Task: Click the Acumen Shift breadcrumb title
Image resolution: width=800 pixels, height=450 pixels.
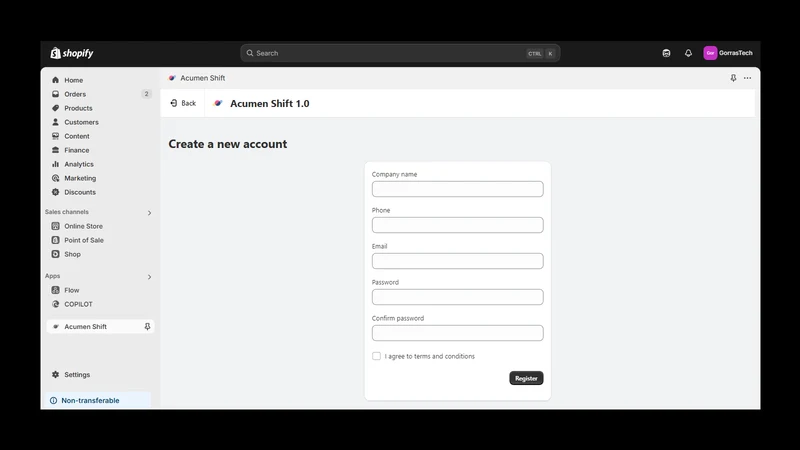Action: (x=203, y=78)
